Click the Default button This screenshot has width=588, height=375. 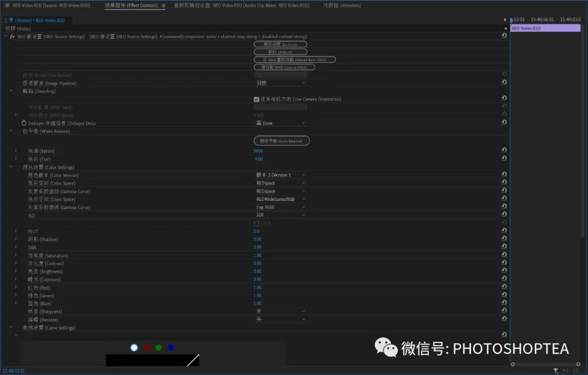pos(280,52)
